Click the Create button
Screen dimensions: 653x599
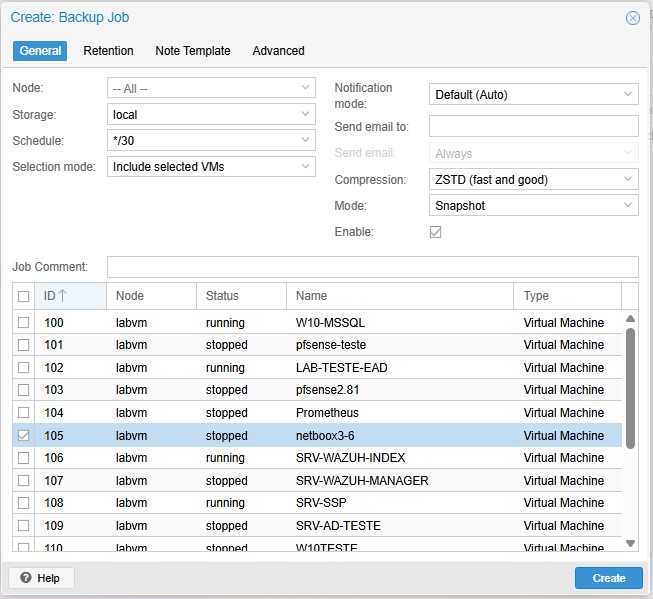point(608,578)
